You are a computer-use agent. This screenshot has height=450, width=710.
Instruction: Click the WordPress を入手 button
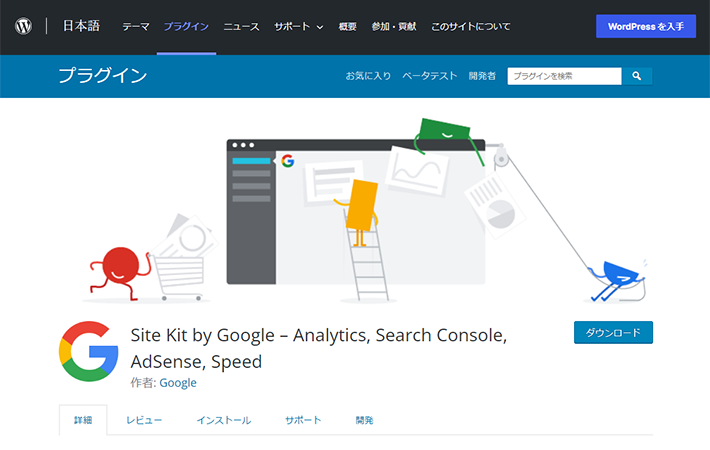646,26
